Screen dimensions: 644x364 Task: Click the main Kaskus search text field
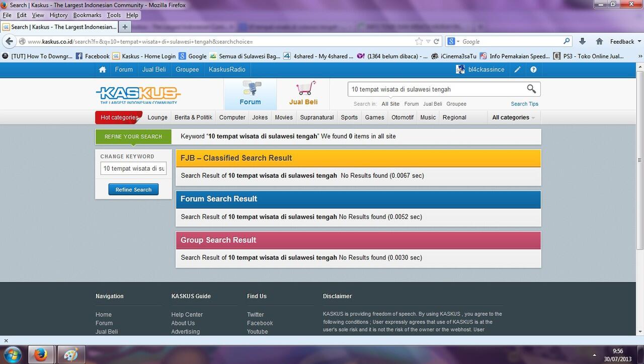coord(436,89)
